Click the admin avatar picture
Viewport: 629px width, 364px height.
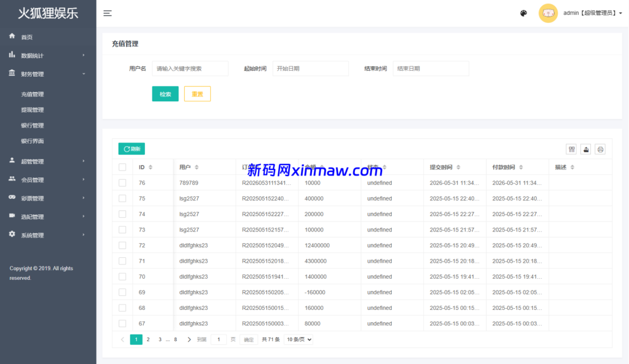[548, 14]
